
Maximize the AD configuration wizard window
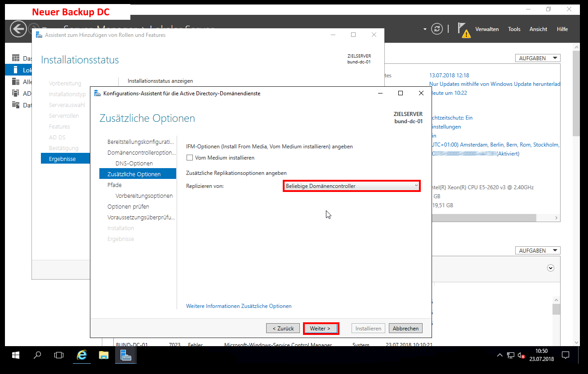click(401, 93)
